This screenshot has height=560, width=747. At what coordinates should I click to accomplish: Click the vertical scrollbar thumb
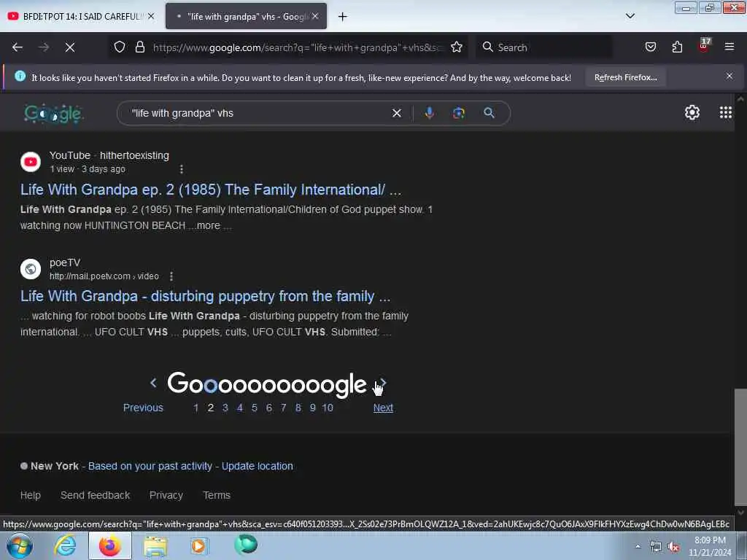click(740, 447)
